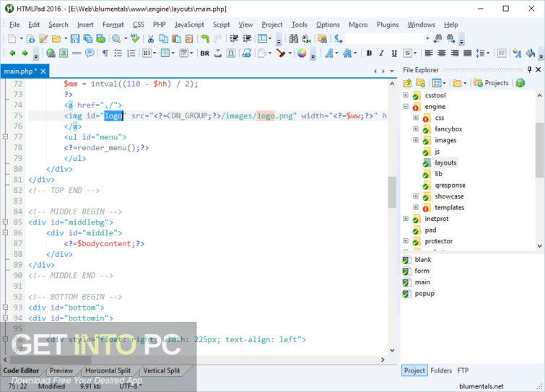Open the Macro menu
This screenshot has height=392, width=545.
tap(358, 25)
